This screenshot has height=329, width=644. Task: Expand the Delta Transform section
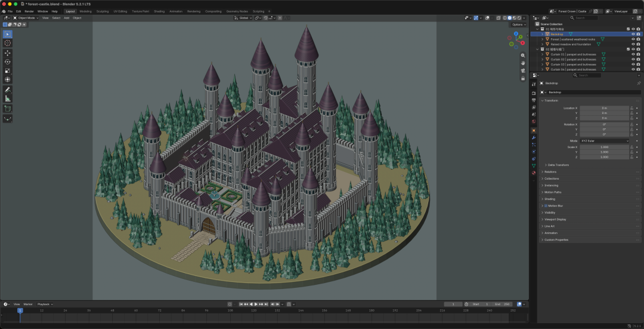click(x=558, y=165)
